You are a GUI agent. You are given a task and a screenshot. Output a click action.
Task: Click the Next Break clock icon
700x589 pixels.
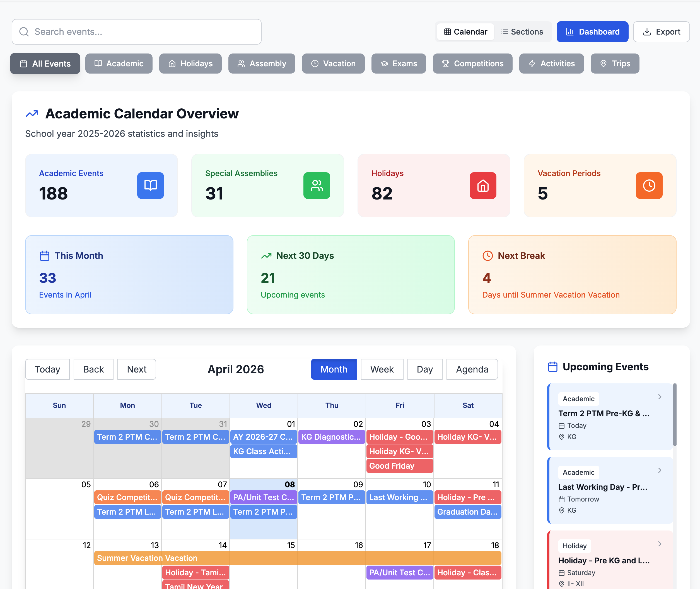(487, 256)
